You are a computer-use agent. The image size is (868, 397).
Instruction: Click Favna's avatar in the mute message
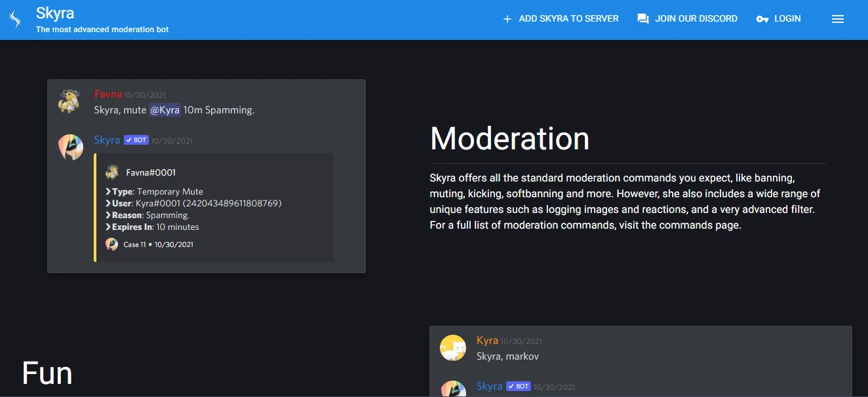coord(69,102)
